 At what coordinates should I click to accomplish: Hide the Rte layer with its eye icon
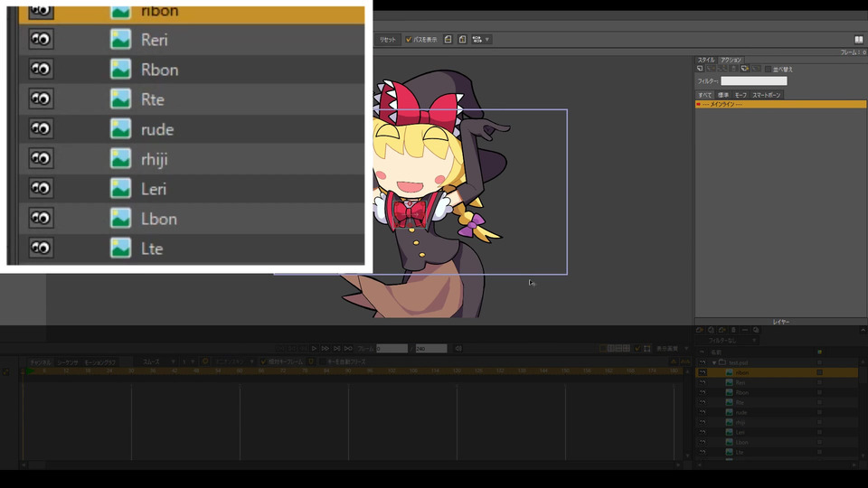(x=702, y=402)
